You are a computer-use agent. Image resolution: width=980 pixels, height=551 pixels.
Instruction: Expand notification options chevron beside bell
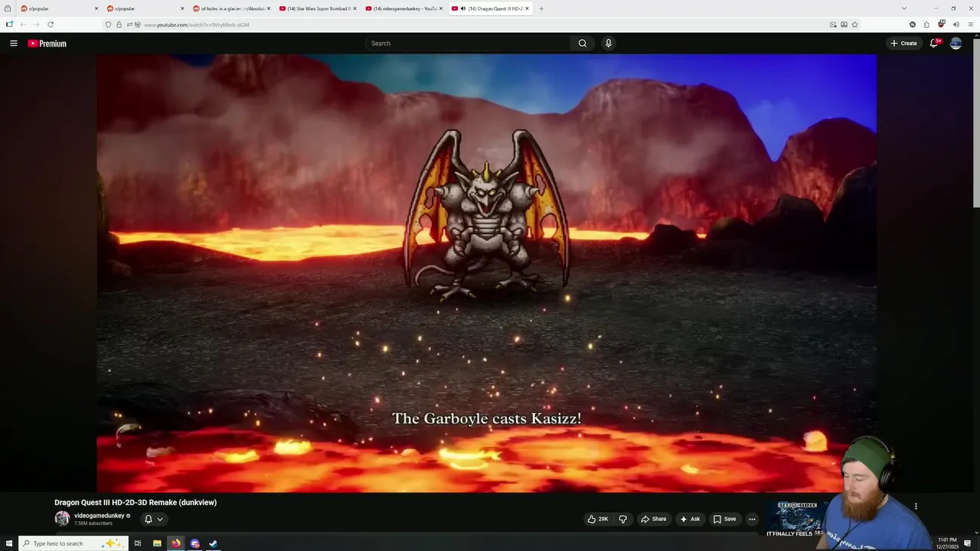(160, 519)
